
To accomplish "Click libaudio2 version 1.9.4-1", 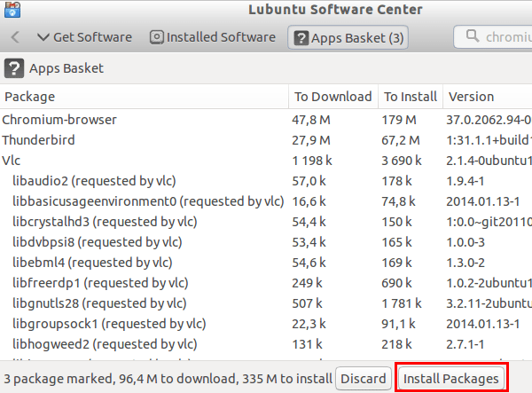I will (465, 181).
